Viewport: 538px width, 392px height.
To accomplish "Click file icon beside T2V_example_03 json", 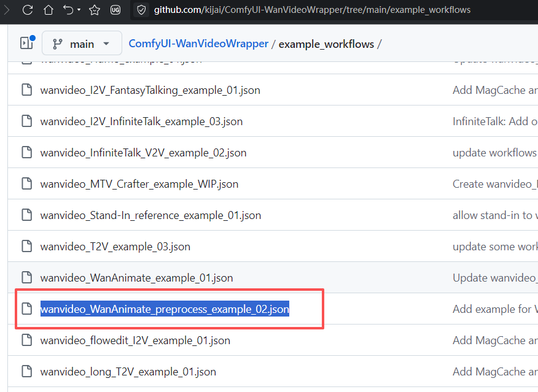I will click(x=27, y=246).
